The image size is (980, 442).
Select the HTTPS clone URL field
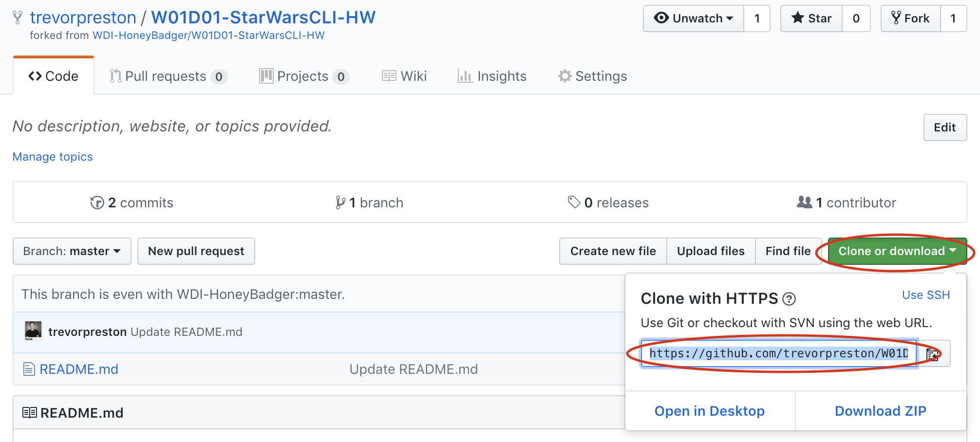[x=779, y=354]
